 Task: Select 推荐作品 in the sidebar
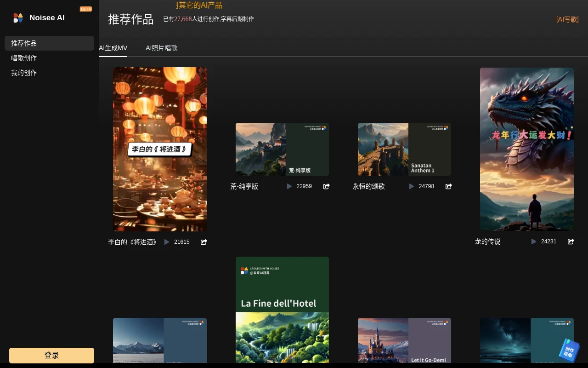(24, 43)
